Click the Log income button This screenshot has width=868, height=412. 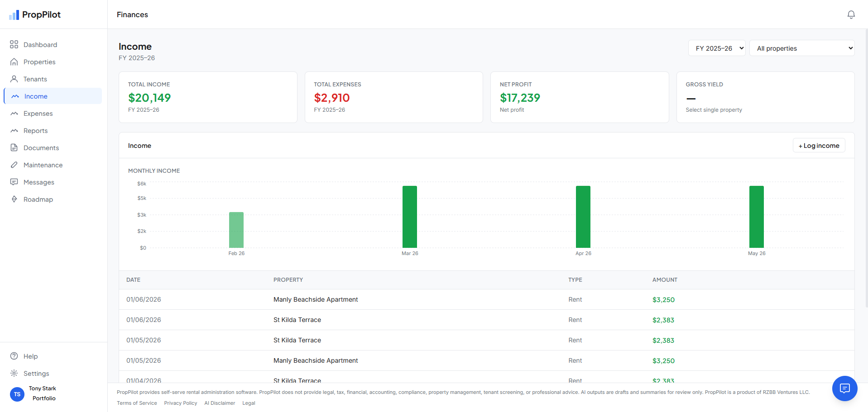tap(819, 146)
